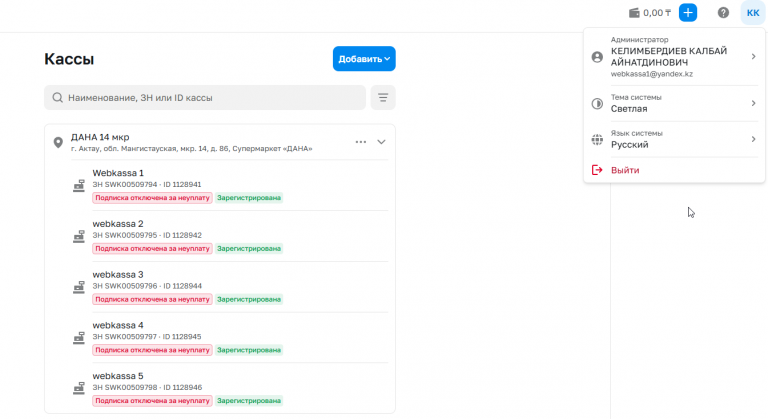The image size is (768, 419).
Task: Select the Выйти menu item
Action: point(674,170)
